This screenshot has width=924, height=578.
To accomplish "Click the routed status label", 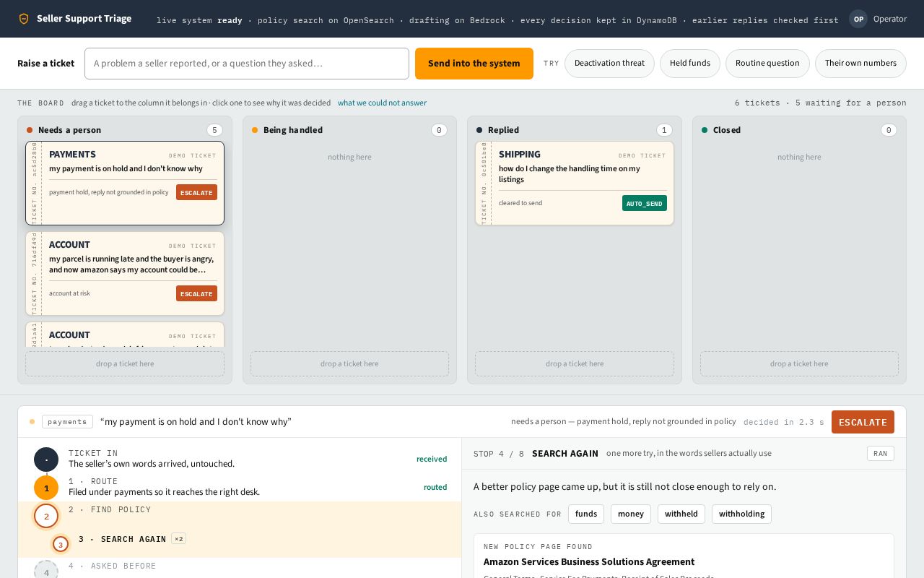I will [435, 487].
